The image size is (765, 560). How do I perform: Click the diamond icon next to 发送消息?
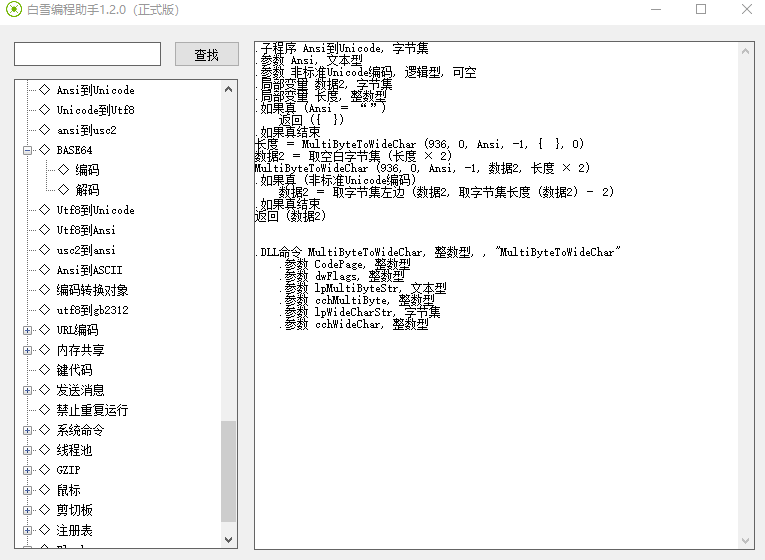[x=44, y=390]
